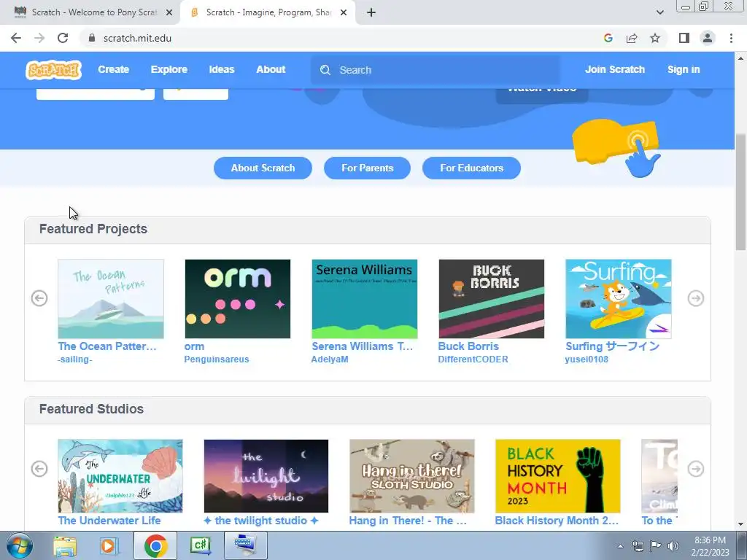The width and height of the screenshot is (747, 560).
Task: Open the Ideas menu item
Action: click(222, 69)
